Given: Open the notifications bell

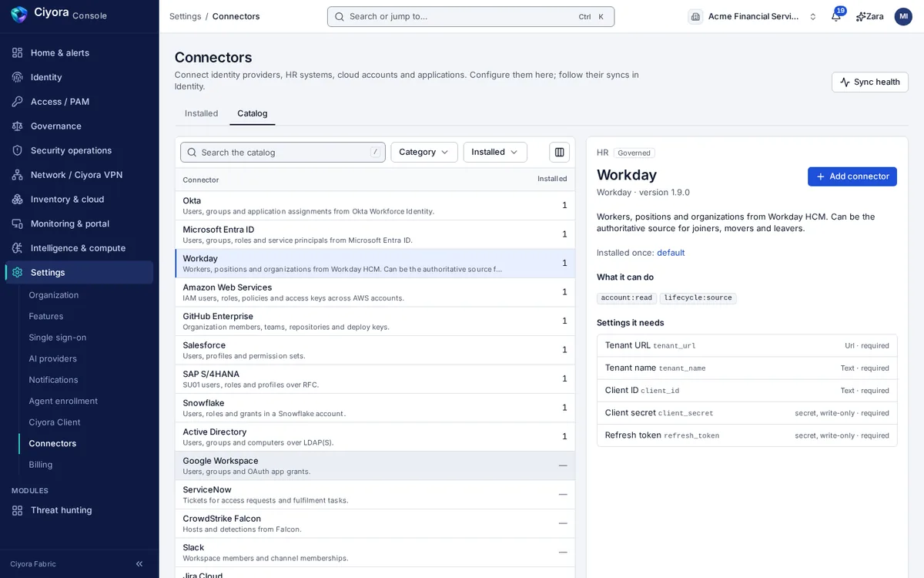Looking at the screenshot, I should [x=836, y=16].
